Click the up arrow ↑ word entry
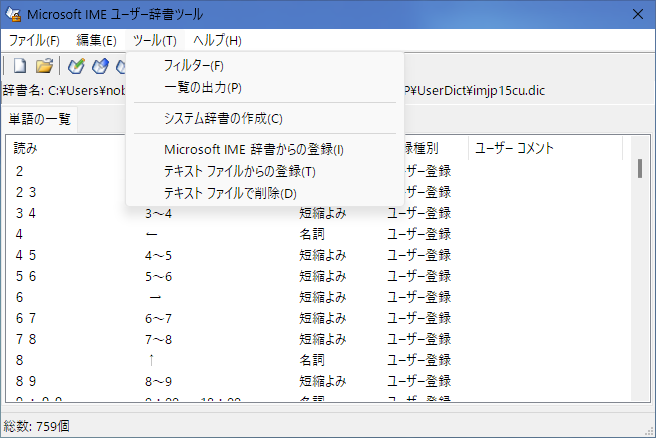656x438 pixels. (151, 360)
